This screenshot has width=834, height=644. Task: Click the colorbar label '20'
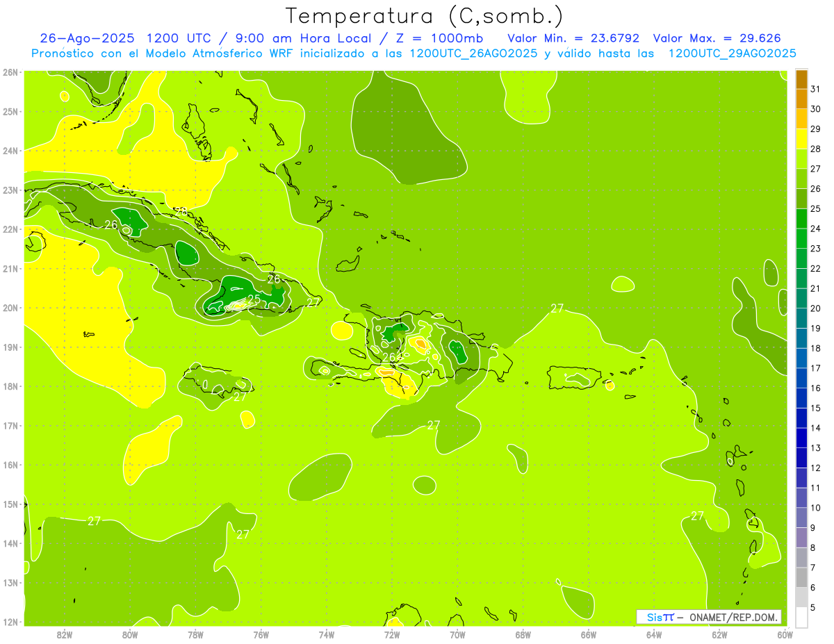point(816,308)
